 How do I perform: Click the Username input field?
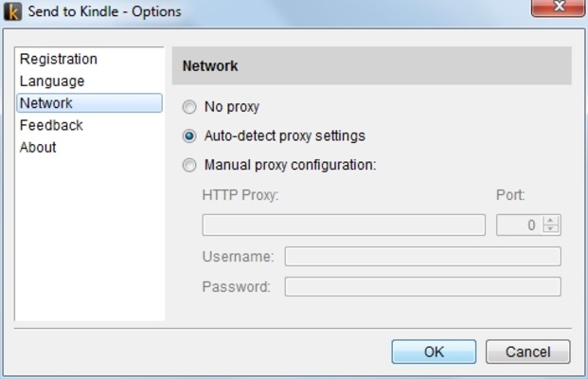click(422, 257)
